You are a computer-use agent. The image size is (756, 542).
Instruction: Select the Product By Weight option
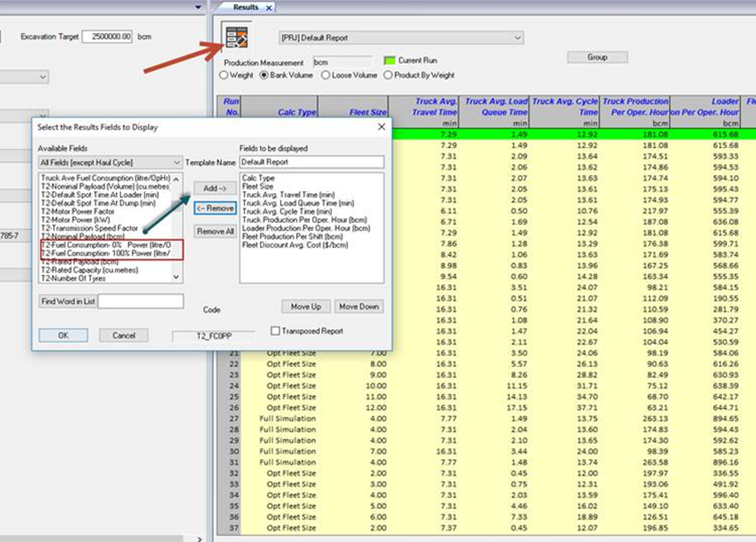388,76
